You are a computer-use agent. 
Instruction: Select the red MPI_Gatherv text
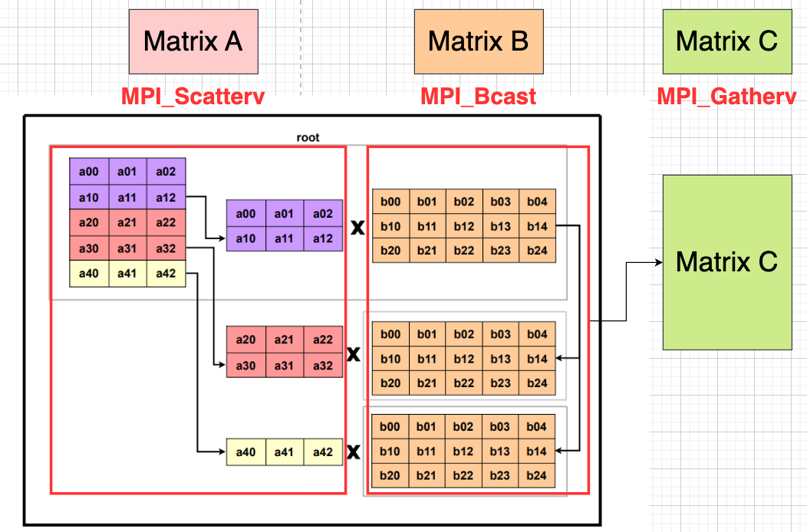coord(726,97)
